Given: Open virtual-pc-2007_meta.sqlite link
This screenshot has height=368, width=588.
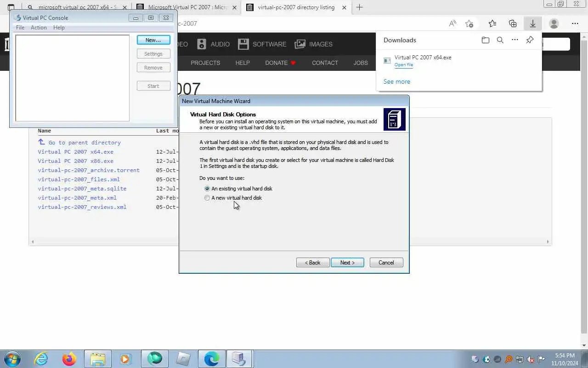Looking at the screenshot, I should pyautogui.click(x=82, y=189).
